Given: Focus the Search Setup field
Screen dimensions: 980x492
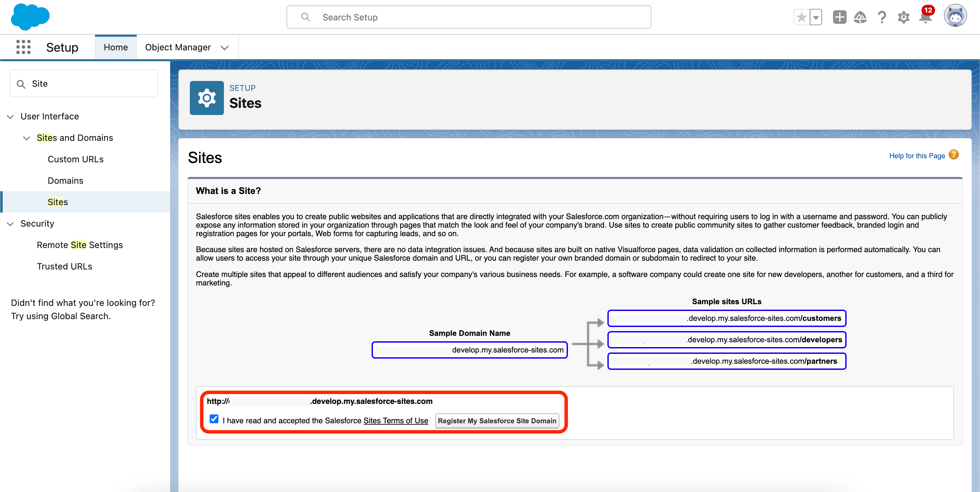Looking at the screenshot, I should [468, 17].
